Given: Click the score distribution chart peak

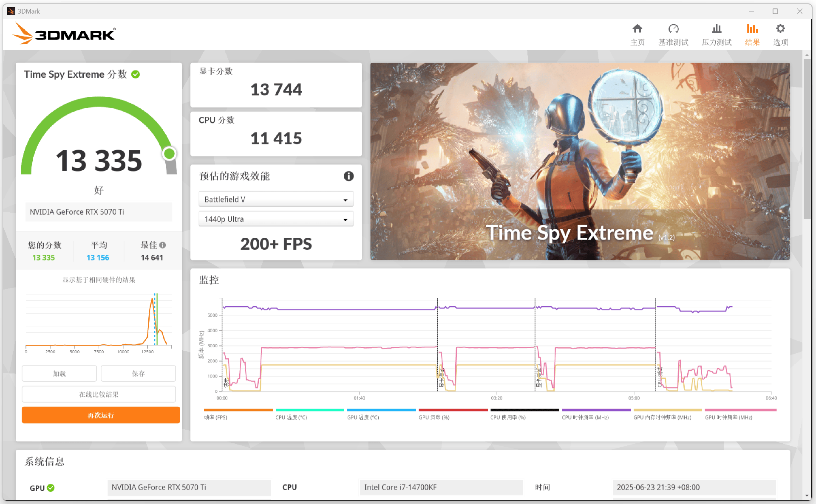Looking at the screenshot, I should [152, 300].
